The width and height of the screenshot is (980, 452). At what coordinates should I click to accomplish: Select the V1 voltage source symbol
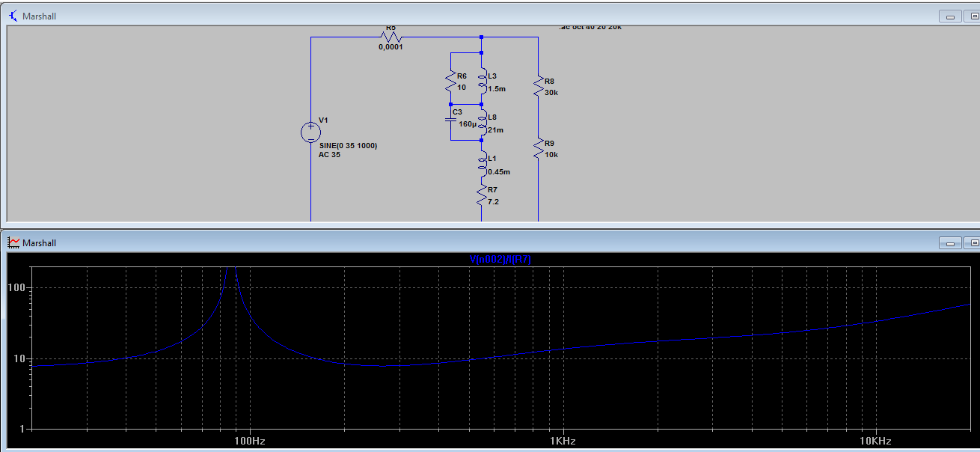tap(311, 132)
